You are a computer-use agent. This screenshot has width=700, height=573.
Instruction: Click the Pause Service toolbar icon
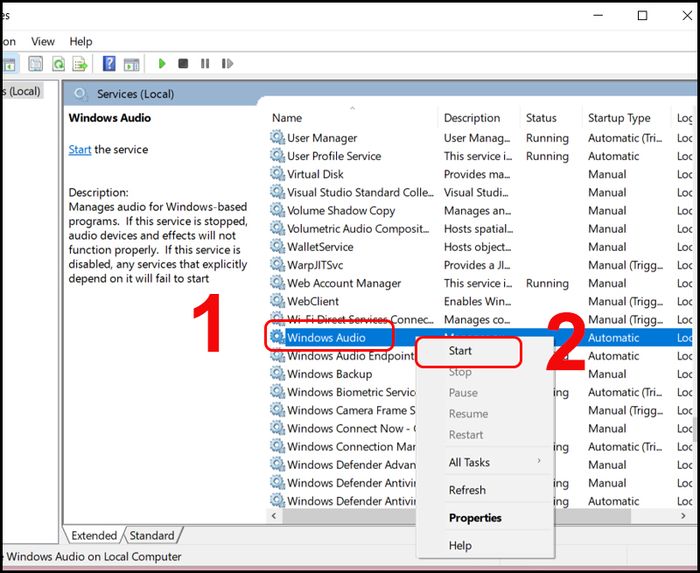(x=205, y=64)
